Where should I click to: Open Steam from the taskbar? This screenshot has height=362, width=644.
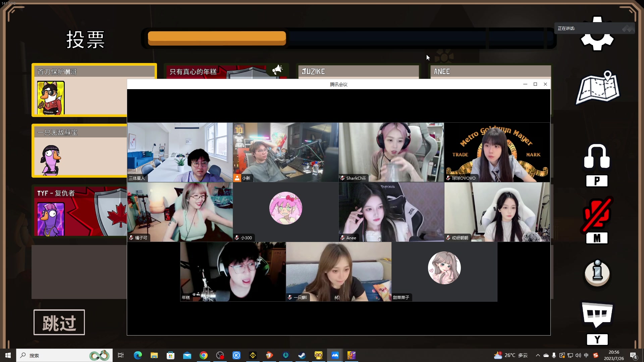click(302, 355)
